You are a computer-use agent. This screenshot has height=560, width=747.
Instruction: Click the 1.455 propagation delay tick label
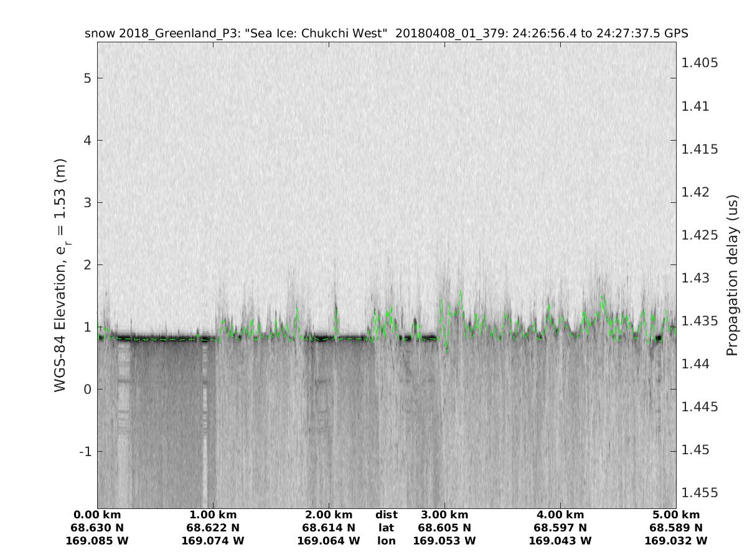pyautogui.click(x=700, y=493)
